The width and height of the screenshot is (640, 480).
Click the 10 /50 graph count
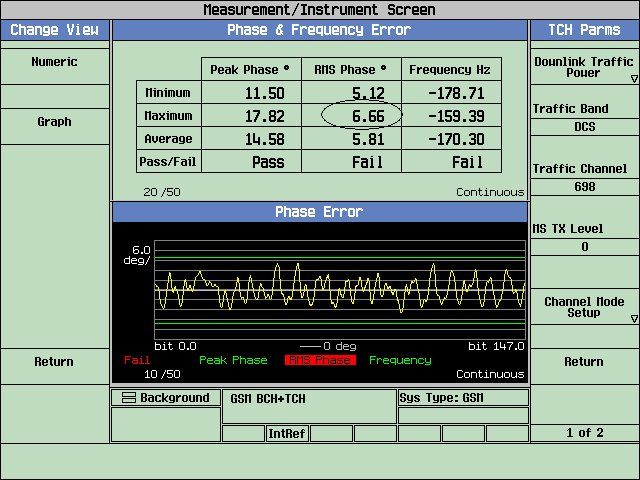(162, 374)
